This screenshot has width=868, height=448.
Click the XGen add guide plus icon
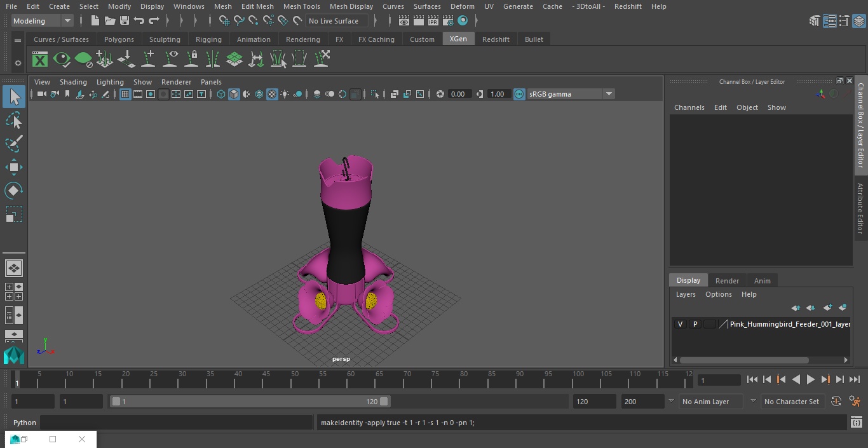click(x=148, y=60)
